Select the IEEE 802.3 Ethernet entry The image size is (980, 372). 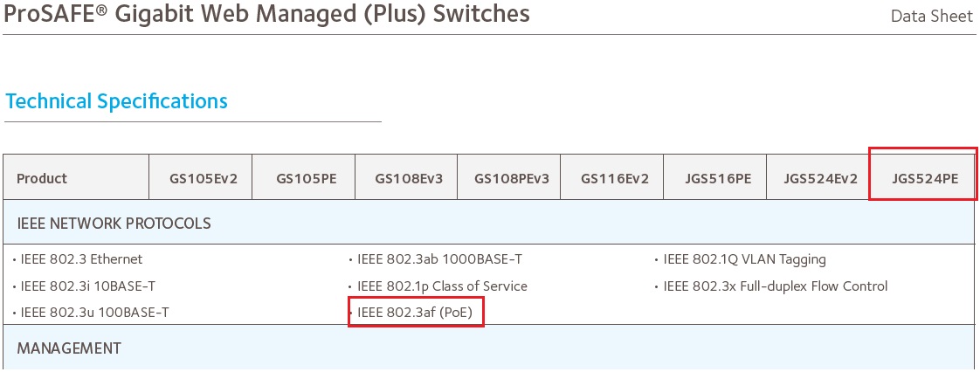coord(81,258)
